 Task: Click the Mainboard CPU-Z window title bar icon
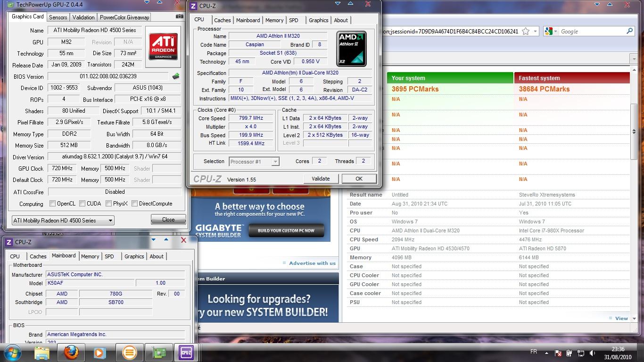click(x=9, y=242)
